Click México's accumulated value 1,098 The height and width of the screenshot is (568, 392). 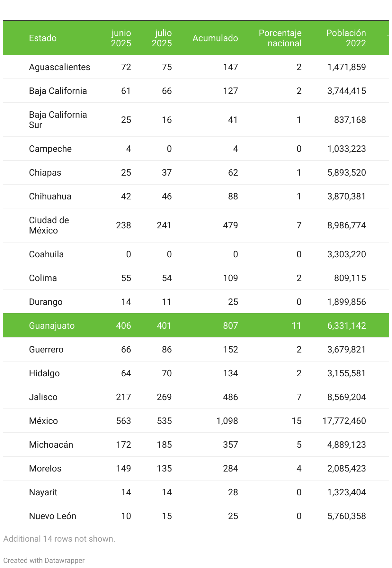click(x=227, y=421)
